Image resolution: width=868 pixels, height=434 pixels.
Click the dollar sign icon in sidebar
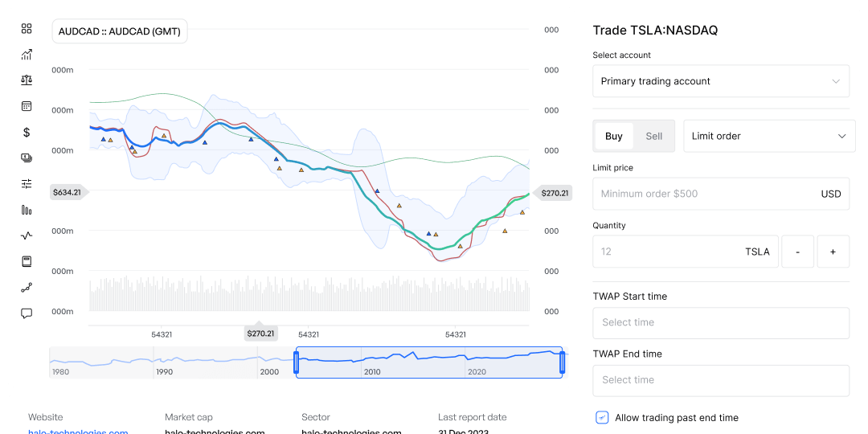pyautogui.click(x=27, y=133)
